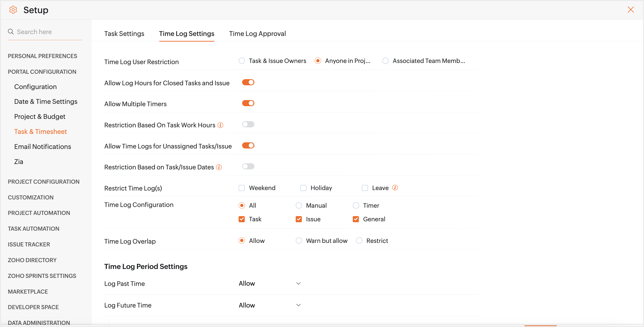
Task: Click info icon beside Task/Issue Dates restriction
Action: [219, 167]
